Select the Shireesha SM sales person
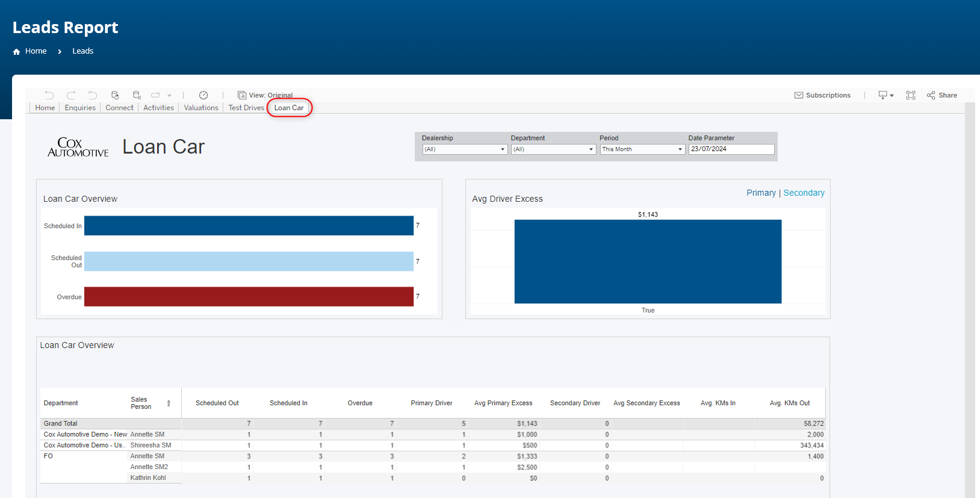Image resolution: width=980 pixels, height=498 pixels. click(x=150, y=446)
